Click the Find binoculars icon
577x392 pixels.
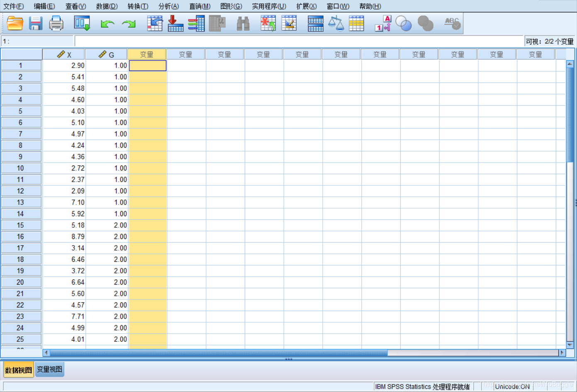(x=243, y=24)
